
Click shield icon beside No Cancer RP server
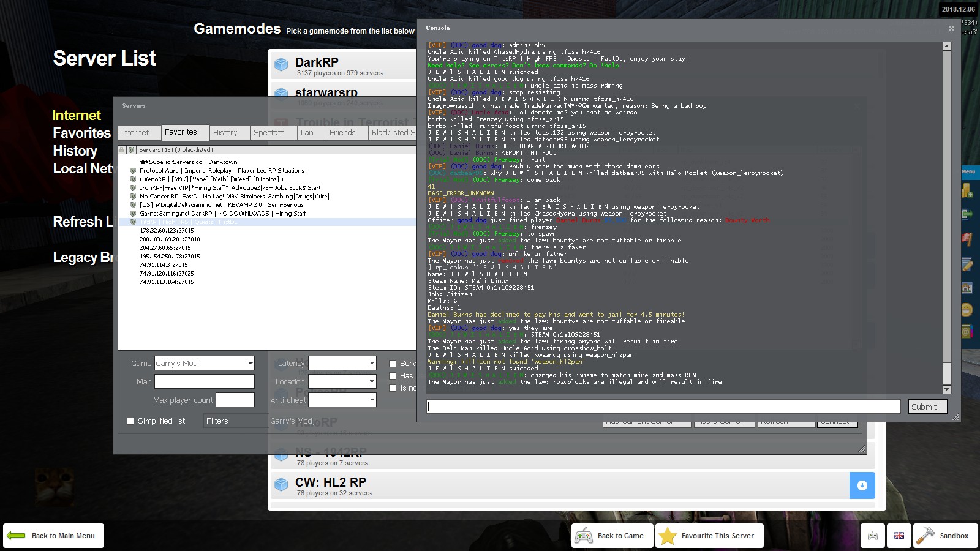(x=133, y=197)
